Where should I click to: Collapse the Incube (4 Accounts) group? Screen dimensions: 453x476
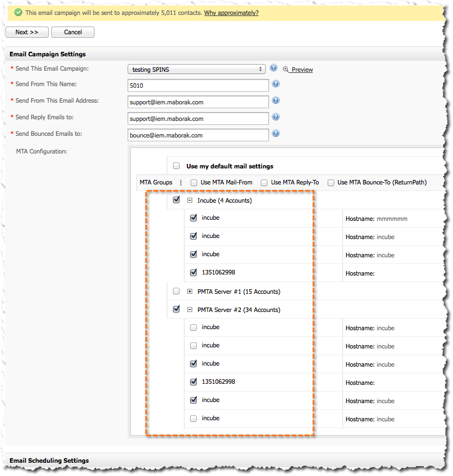189,200
